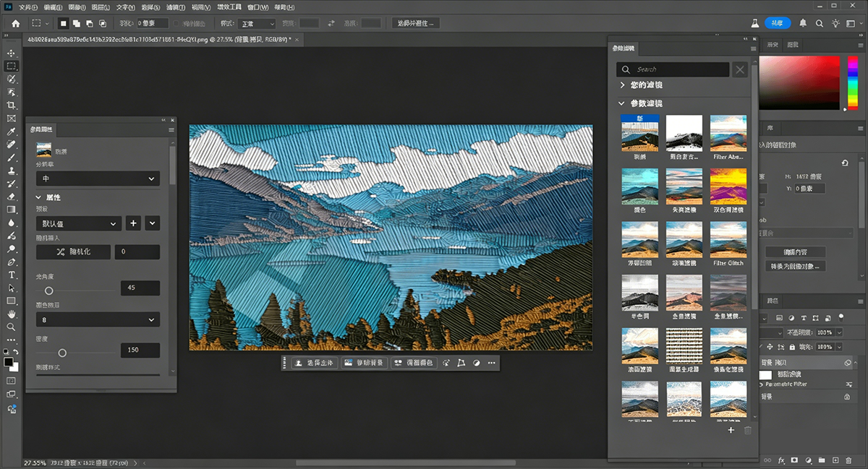
Task: Open the 文件(F) menu
Action: coord(28,8)
